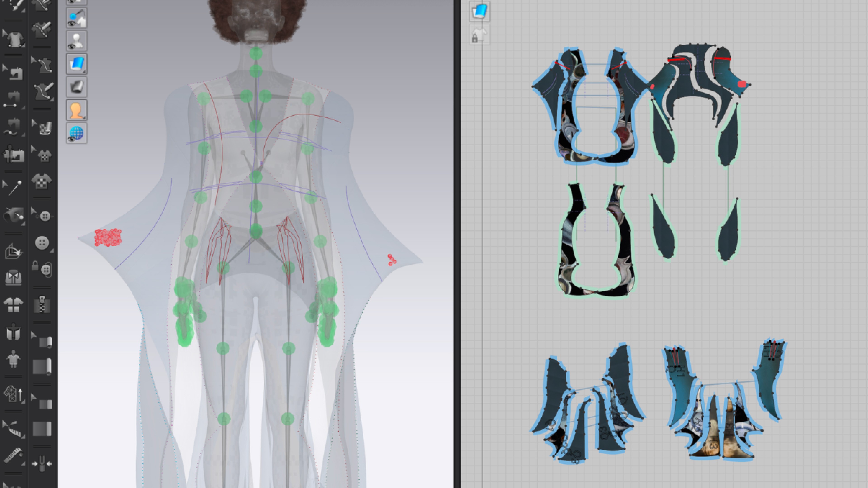Activate the Zipper tool
Image resolution: width=868 pixels, height=488 pixels.
[42, 305]
